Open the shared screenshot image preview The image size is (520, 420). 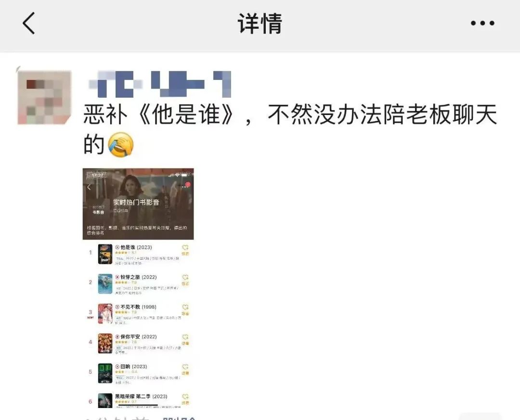(138, 288)
